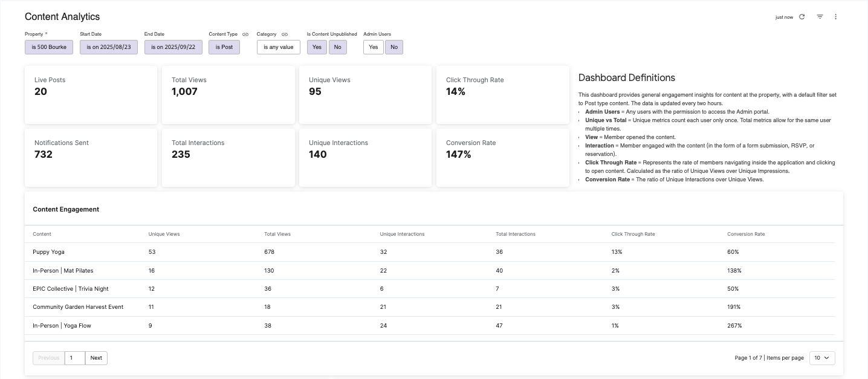Image resolution: width=868 pixels, height=379 pixels.
Task: Click the Previous page button
Action: pyautogui.click(x=49, y=358)
